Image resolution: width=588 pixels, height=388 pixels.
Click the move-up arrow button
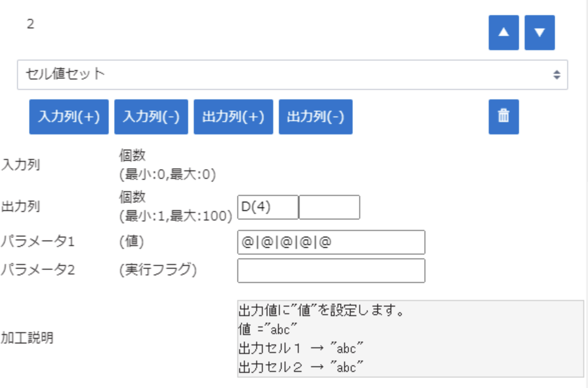pos(503,33)
